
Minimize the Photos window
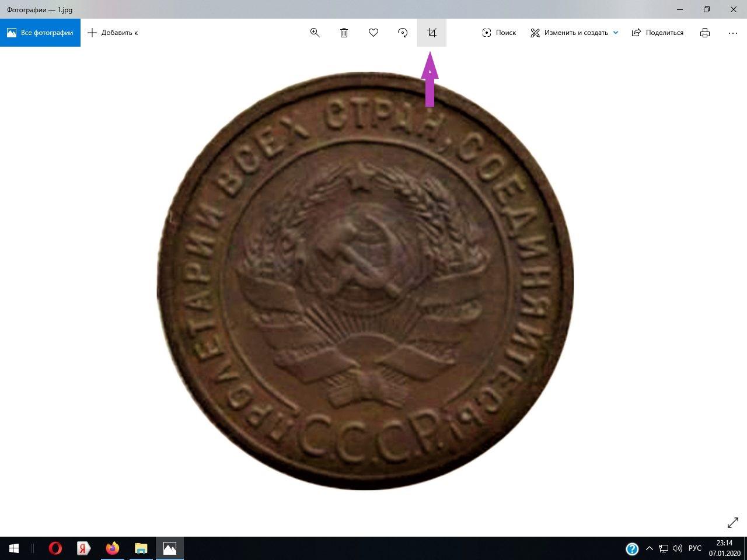click(680, 9)
